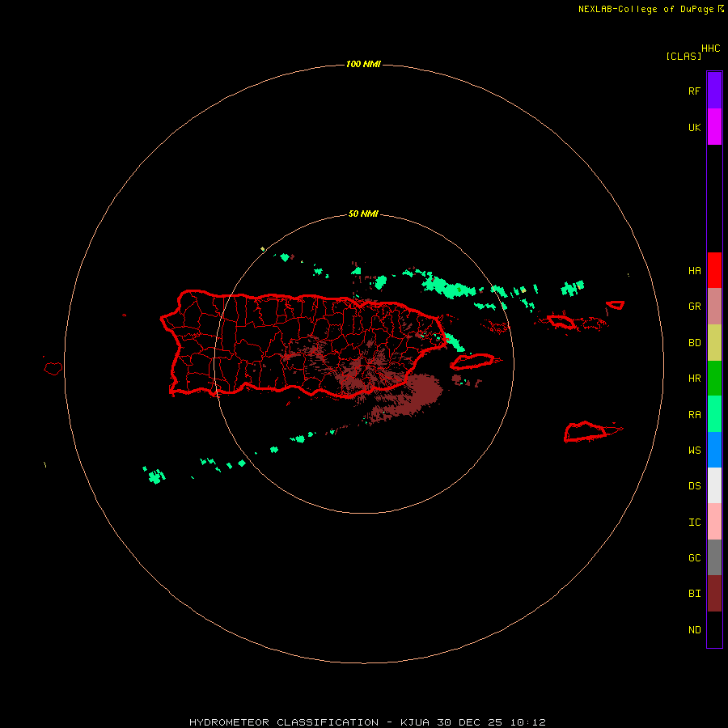Click the DS white legend swatch

pos(714,485)
